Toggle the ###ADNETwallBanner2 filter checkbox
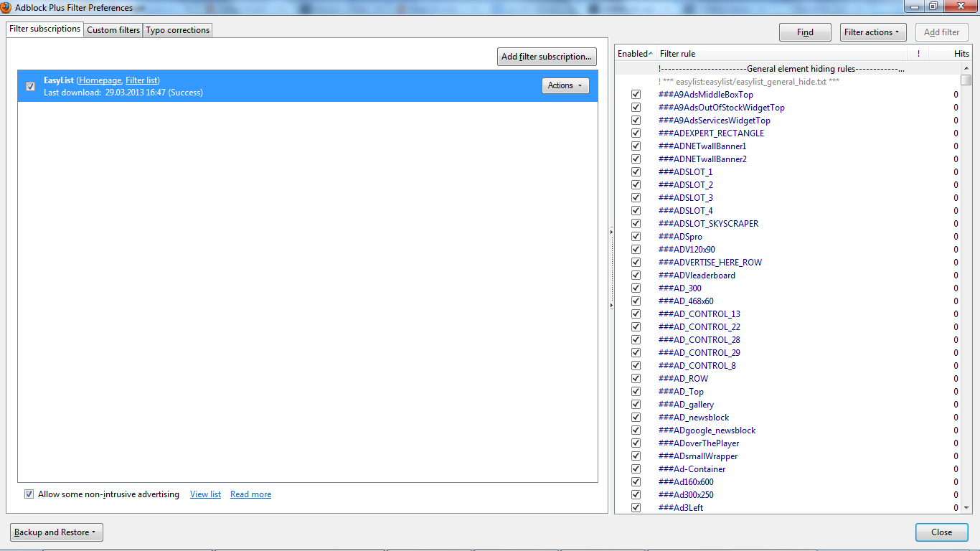The height and width of the screenshot is (551, 980). (636, 159)
